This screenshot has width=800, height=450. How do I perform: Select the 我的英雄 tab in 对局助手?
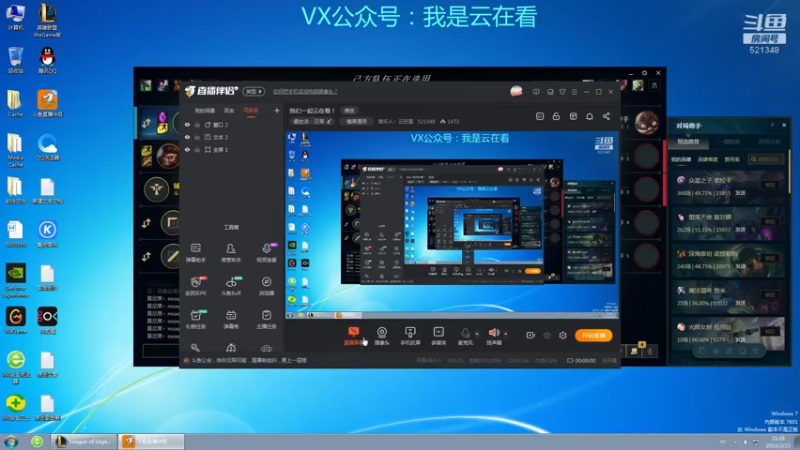(x=681, y=160)
